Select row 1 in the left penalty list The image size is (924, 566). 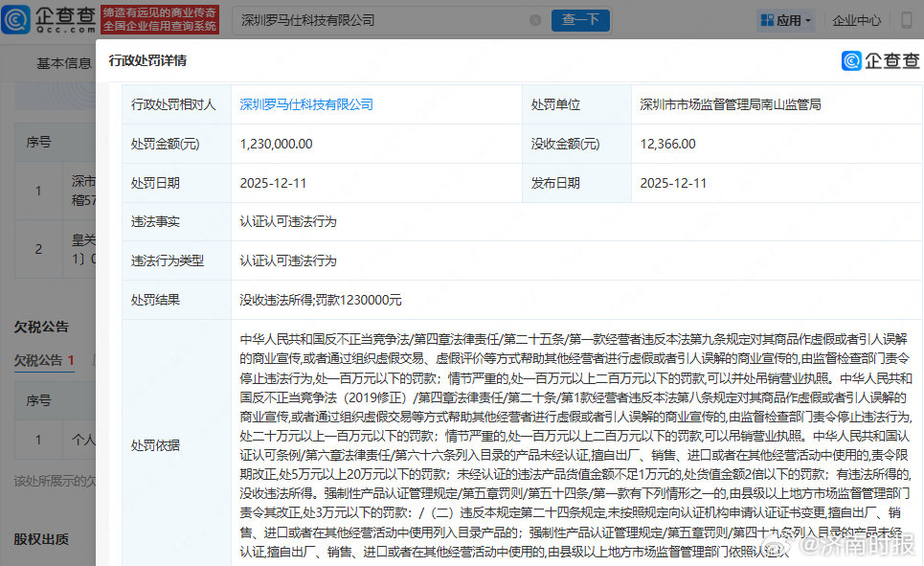(38, 191)
